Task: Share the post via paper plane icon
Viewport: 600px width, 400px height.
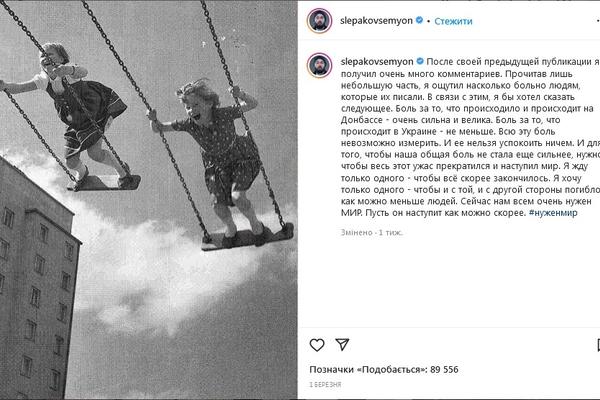Action: (x=342, y=344)
